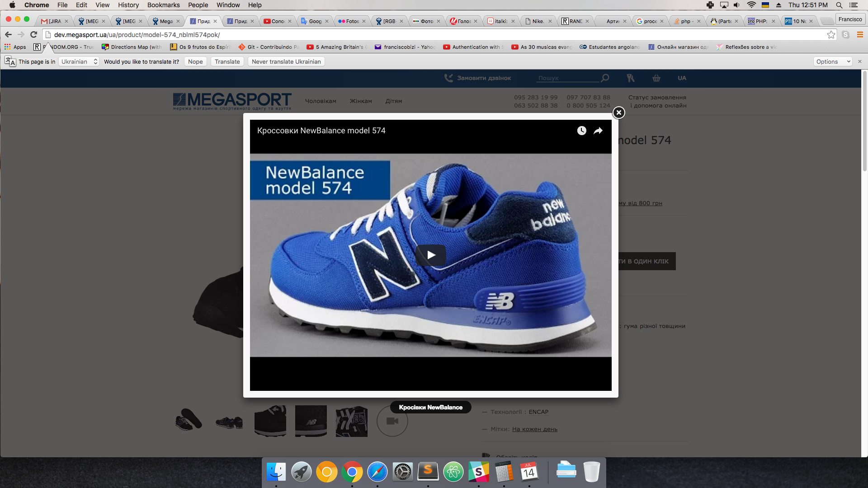Play the NewBalance model 574 video
Viewport: 868px width, 488px height.
[x=430, y=255]
